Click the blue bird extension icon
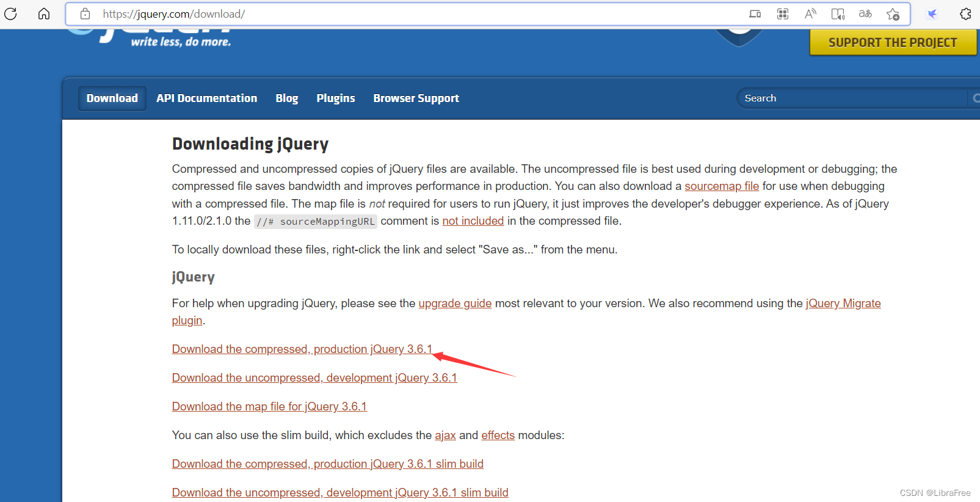Image resolution: width=980 pixels, height=502 pixels. (932, 13)
